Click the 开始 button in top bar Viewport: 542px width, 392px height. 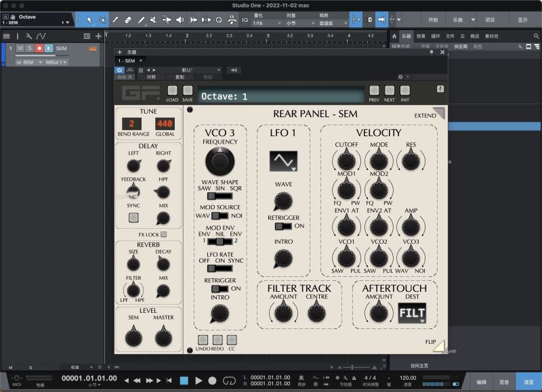coord(433,20)
